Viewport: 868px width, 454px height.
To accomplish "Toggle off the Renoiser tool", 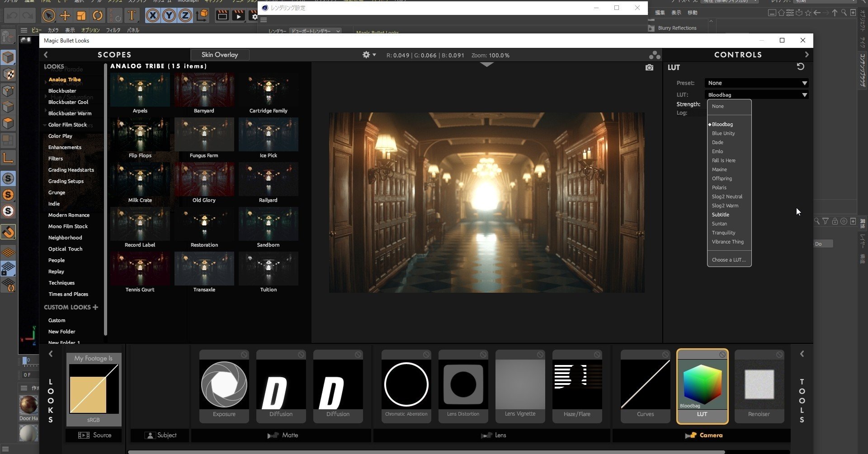I will (779, 355).
